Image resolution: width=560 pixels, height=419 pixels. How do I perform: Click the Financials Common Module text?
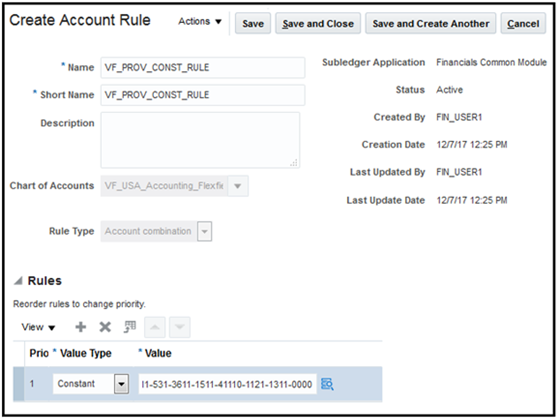[491, 63]
